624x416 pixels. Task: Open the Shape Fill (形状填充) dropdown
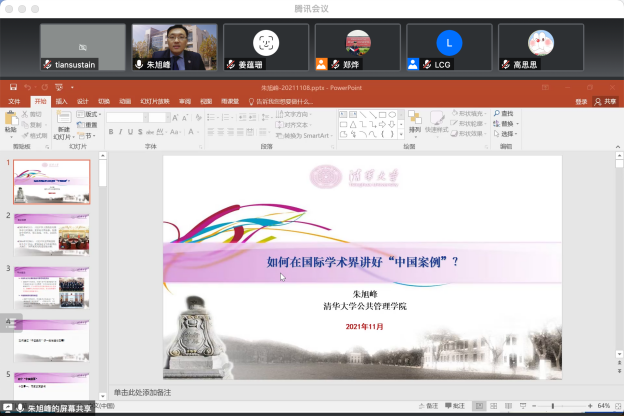click(x=472, y=114)
